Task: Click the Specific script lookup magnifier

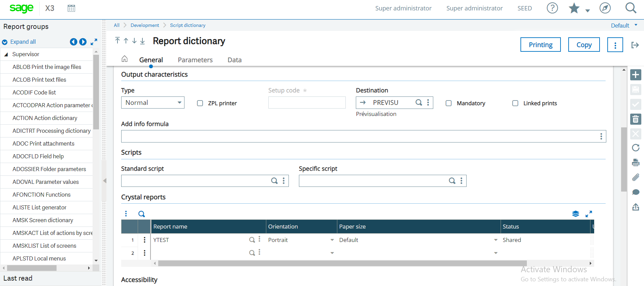Action: (452, 181)
